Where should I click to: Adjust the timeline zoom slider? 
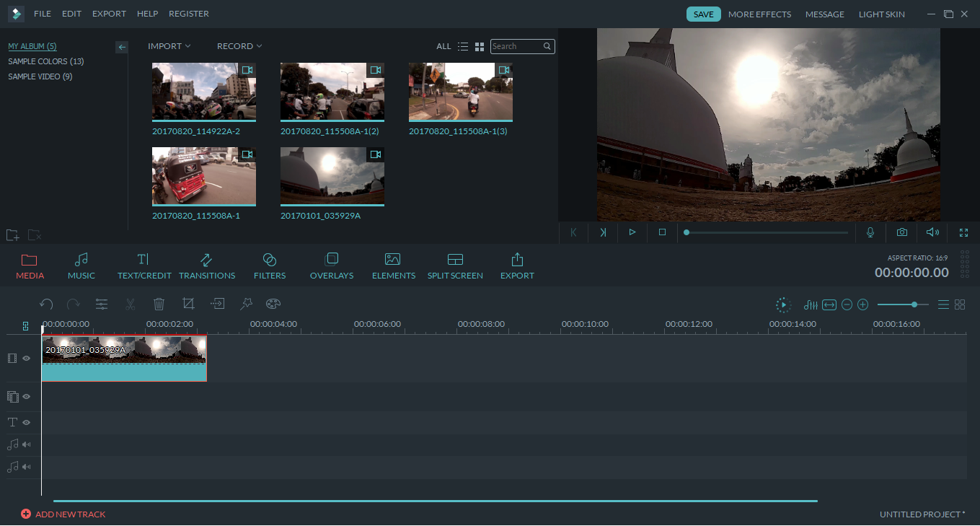914,304
